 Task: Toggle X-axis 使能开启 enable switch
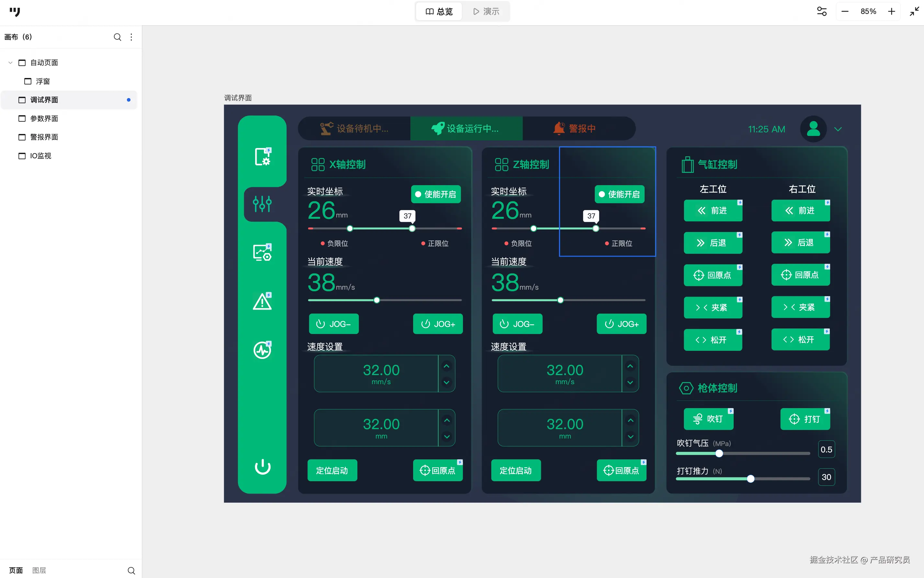(x=435, y=194)
